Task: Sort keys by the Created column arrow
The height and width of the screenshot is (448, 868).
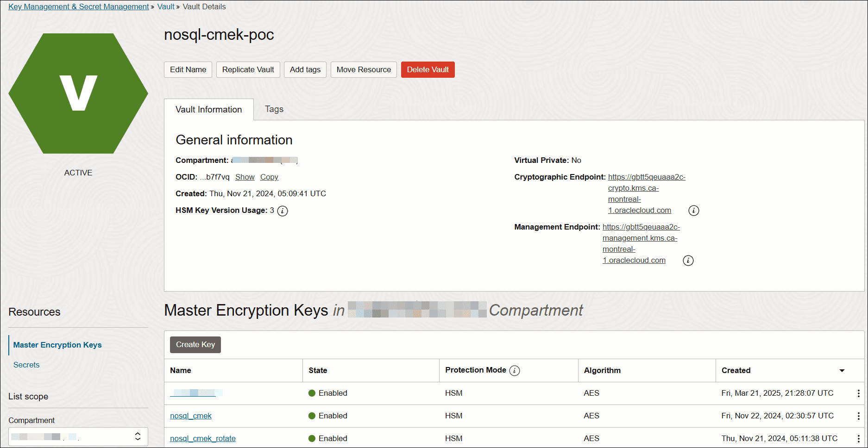Action: tap(842, 371)
